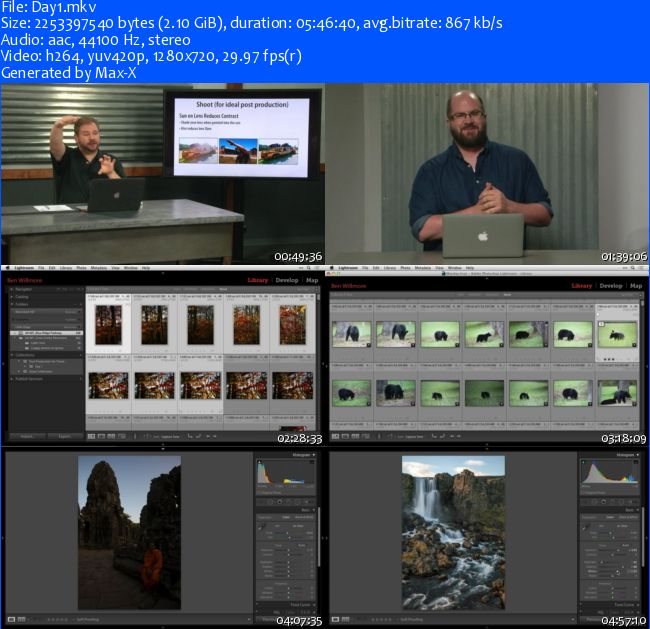Pick White Balance eyedropper in 04:57:10 frame
Viewport: 650px width, 629px height.
coord(586,527)
